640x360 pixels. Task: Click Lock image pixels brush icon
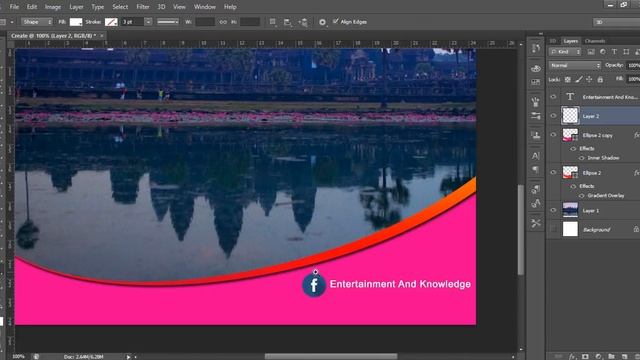click(x=578, y=80)
